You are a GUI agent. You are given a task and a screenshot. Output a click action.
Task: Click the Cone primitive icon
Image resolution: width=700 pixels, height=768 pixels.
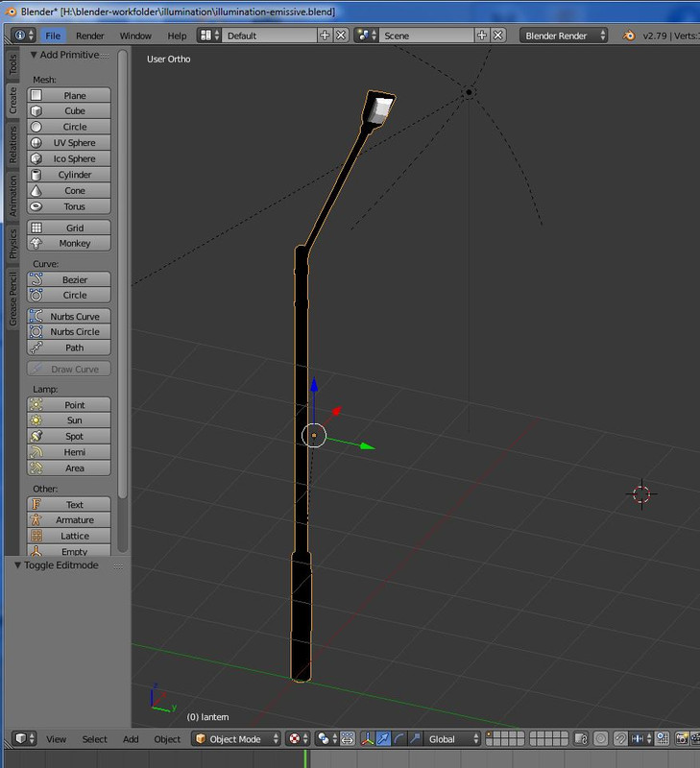pos(36,190)
